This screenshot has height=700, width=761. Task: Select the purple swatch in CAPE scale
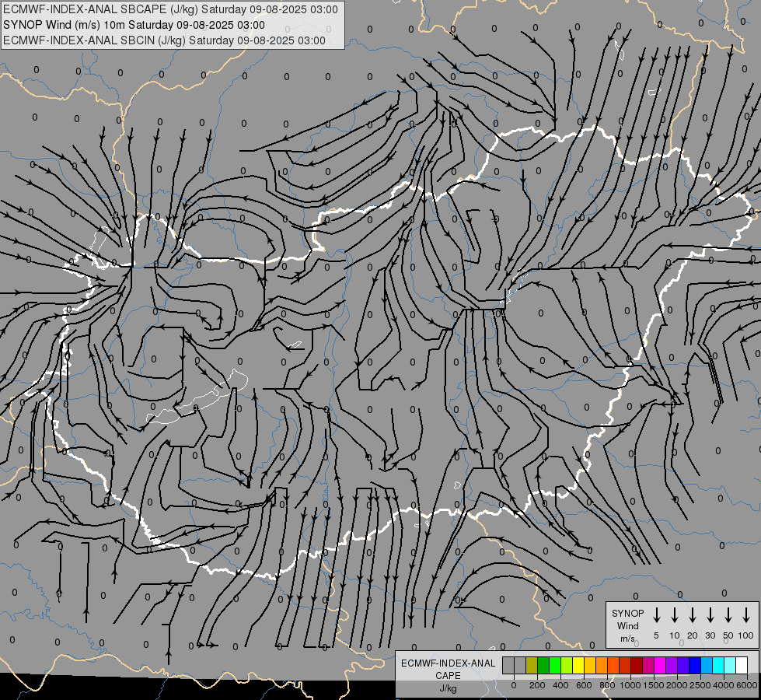(x=671, y=666)
